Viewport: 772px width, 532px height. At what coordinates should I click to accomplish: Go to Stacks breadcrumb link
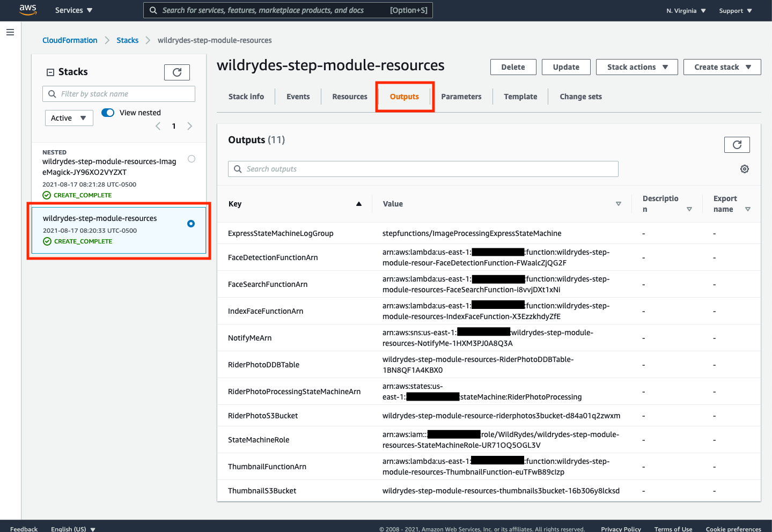point(128,40)
